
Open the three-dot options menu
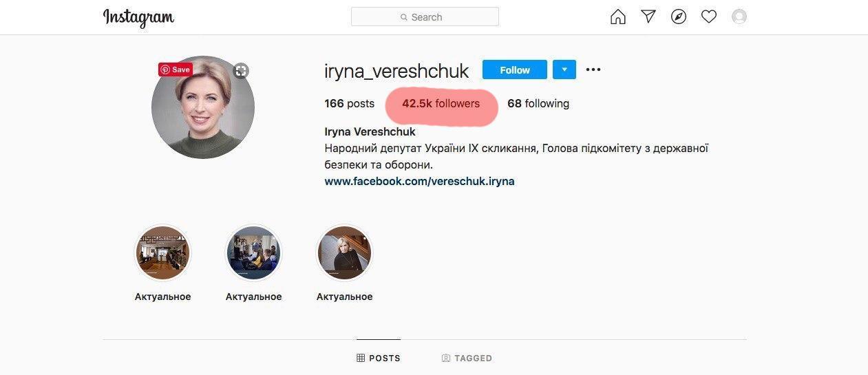click(x=593, y=69)
